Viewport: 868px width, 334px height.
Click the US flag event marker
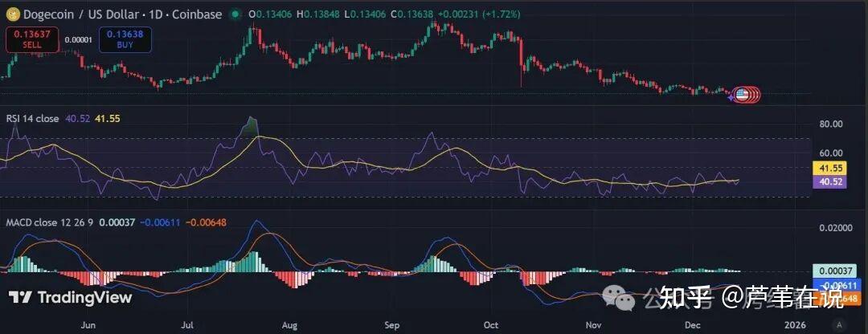[742, 96]
